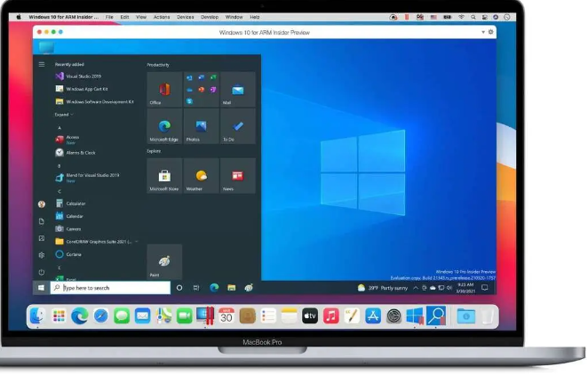Toggle the Start menu hamburger button
This screenshot has width=588, height=375.
(x=42, y=65)
